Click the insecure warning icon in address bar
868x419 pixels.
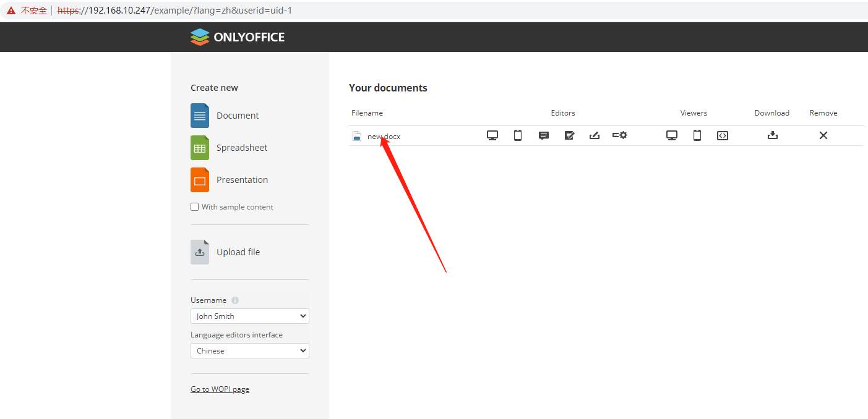click(11, 11)
